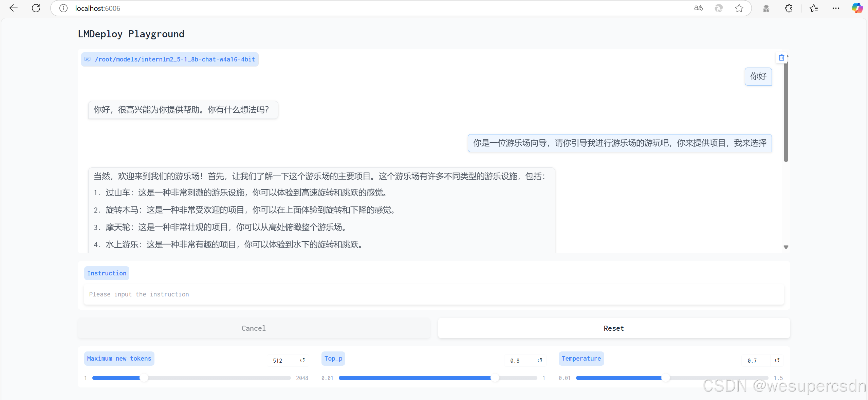The image size is (868, 400).
Task: Reset the Maximum new tokens value
Action: tap(302, 360)
